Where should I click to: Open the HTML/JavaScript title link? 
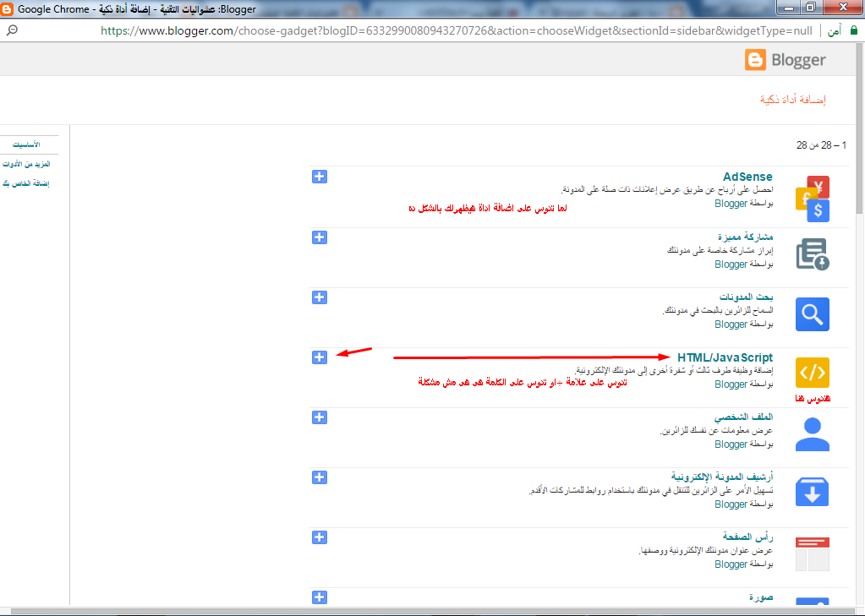[725, 357]
